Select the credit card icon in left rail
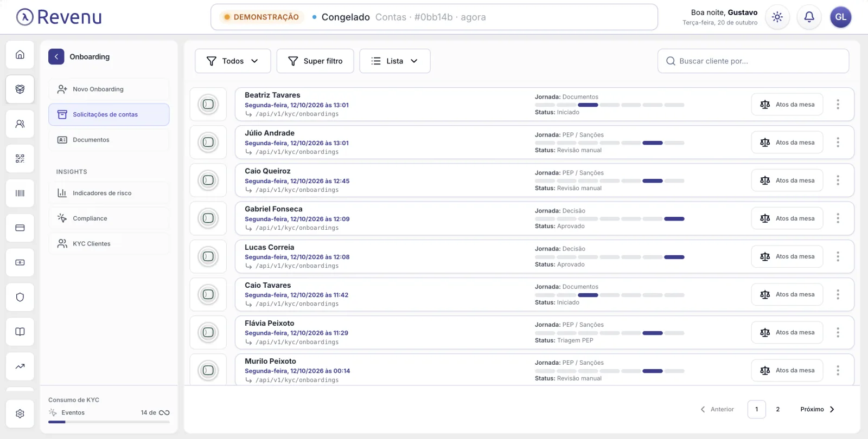Viewport: 868px width, 439px height. (x=20, y=228)
